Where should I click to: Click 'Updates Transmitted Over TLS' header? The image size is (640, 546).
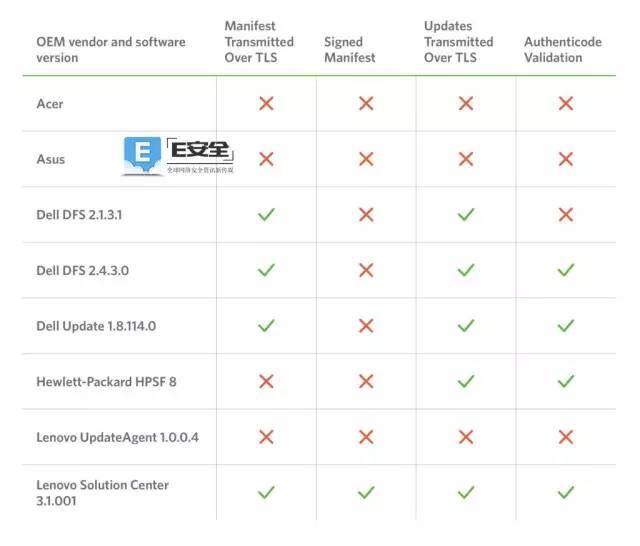[458, 42]
